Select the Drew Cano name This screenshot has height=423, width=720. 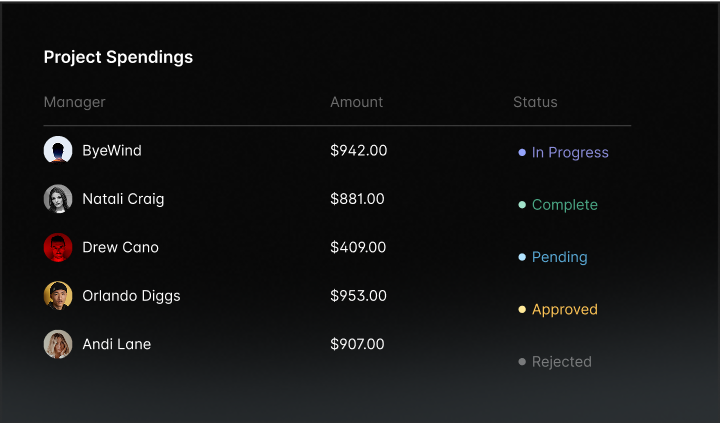point(120,247)
